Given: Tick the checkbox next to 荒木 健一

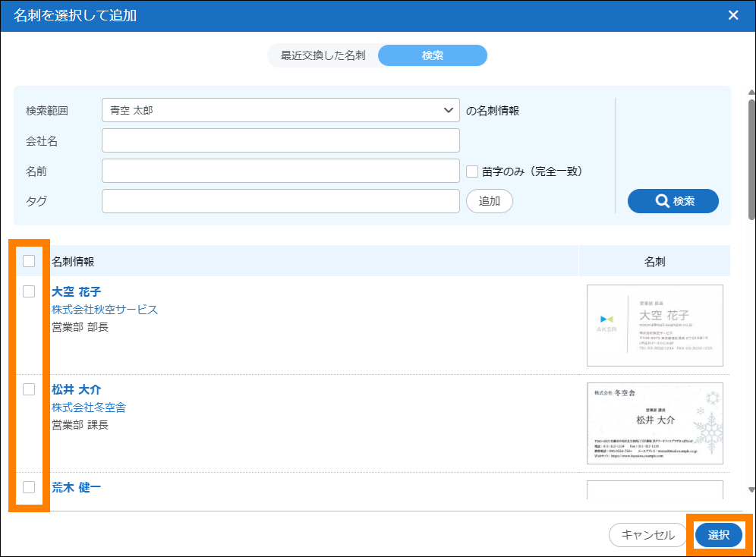Looking at the screenshot, I should (x=29, y=487).
